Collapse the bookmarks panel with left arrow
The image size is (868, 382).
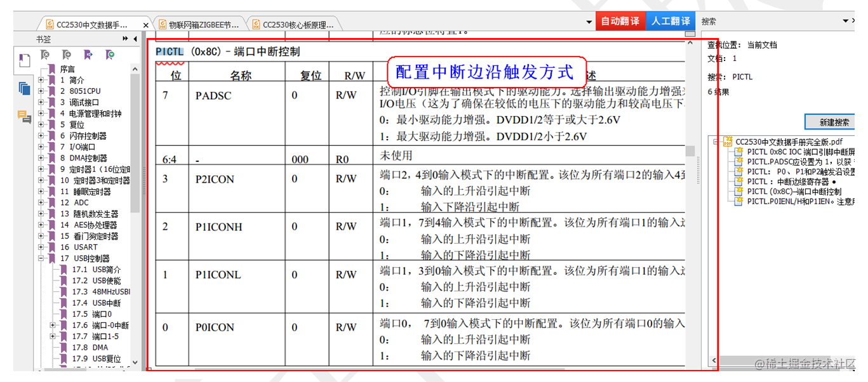[x=135, y=39]
